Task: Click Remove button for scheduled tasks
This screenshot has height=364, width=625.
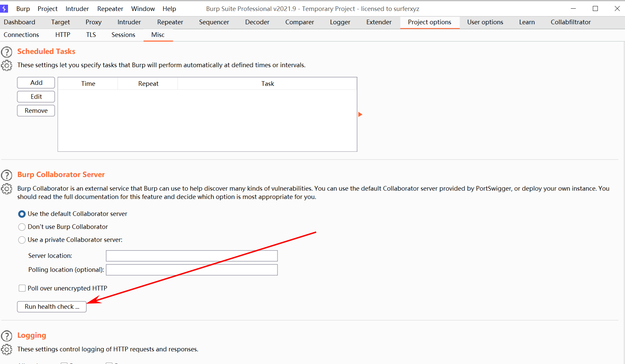Action: click(36, 110)
